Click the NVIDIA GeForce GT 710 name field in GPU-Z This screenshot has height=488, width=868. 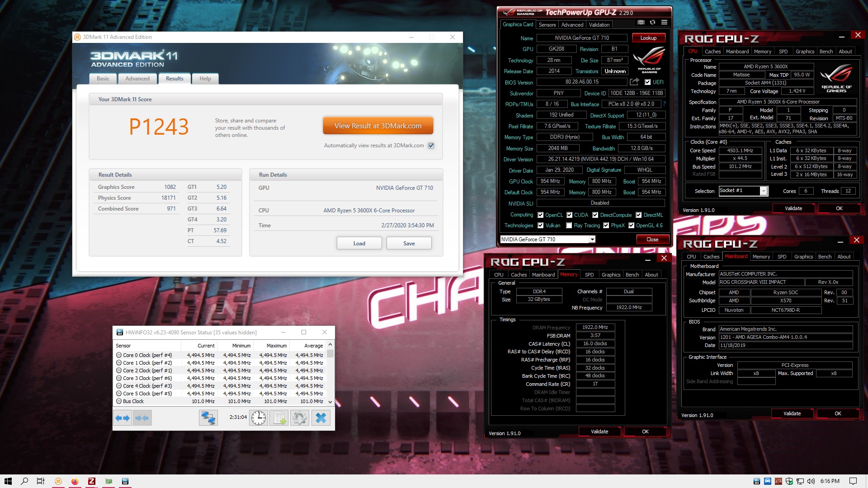(x=582, y=38)
